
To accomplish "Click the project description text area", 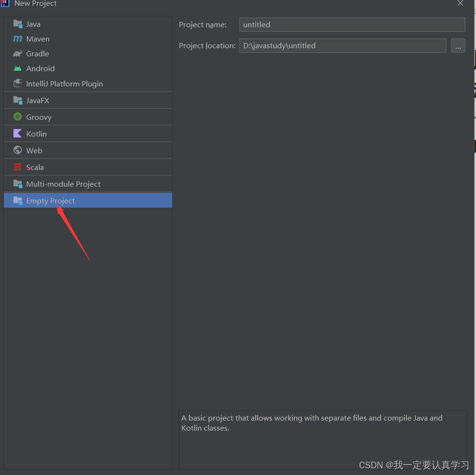I will coord(322,440).
